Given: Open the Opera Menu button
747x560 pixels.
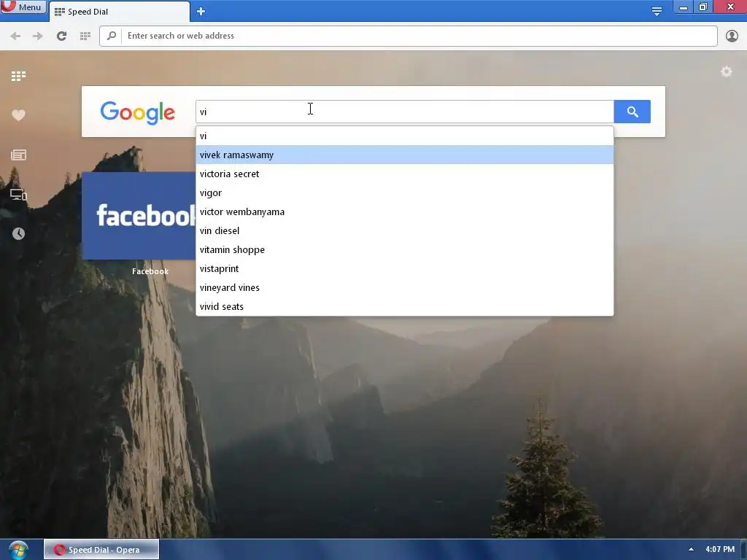Looking at the screenshot, I should (x=23, y=7).
